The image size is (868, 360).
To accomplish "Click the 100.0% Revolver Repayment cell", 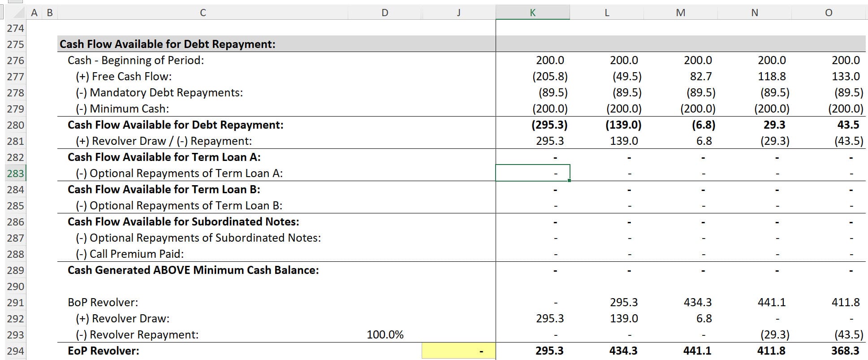I will (x=385, y=335).
